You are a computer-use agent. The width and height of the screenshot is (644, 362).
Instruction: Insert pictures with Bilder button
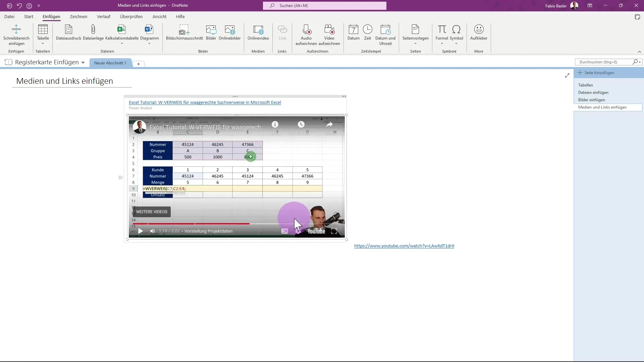click(x=211, y=33)
